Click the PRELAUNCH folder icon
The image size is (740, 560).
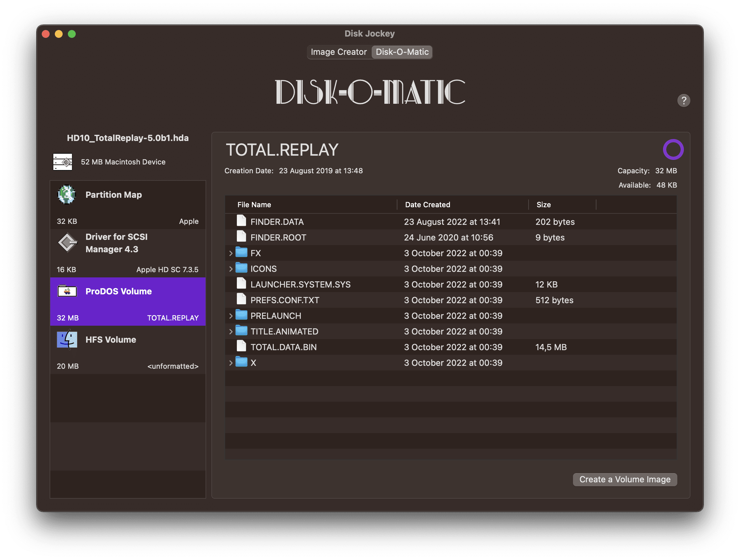(x=241, y=315)
